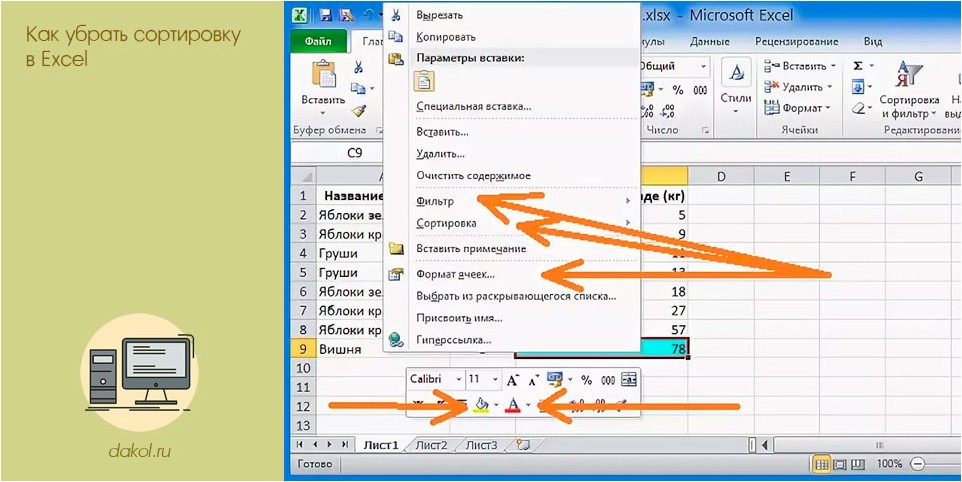
Task: Click the Fill down-arrow icon in Editing group
Action: [858, 86]
